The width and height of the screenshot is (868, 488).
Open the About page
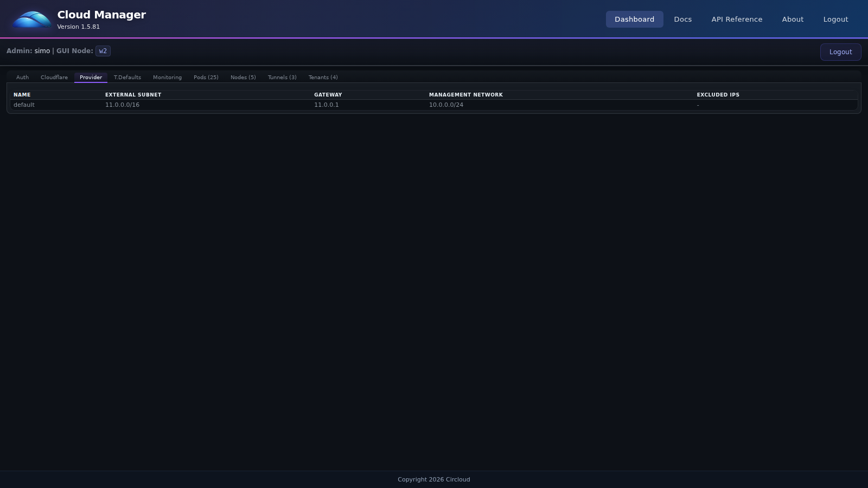793,19
